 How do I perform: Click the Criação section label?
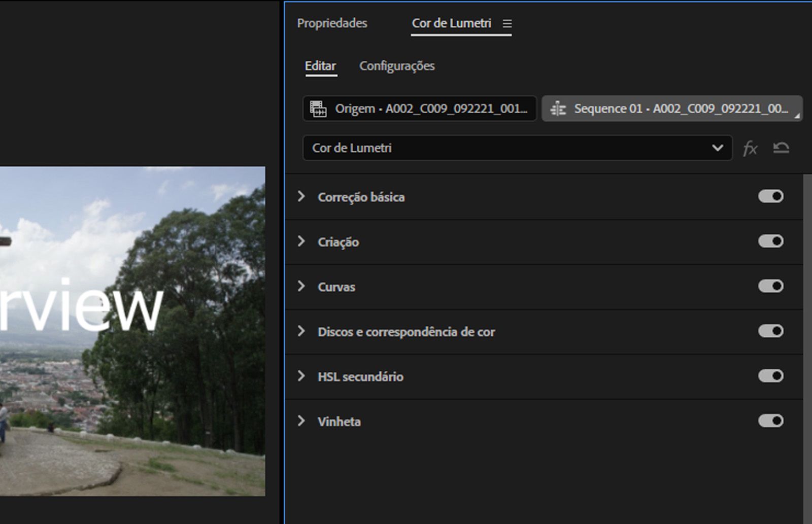click(339, 242)
